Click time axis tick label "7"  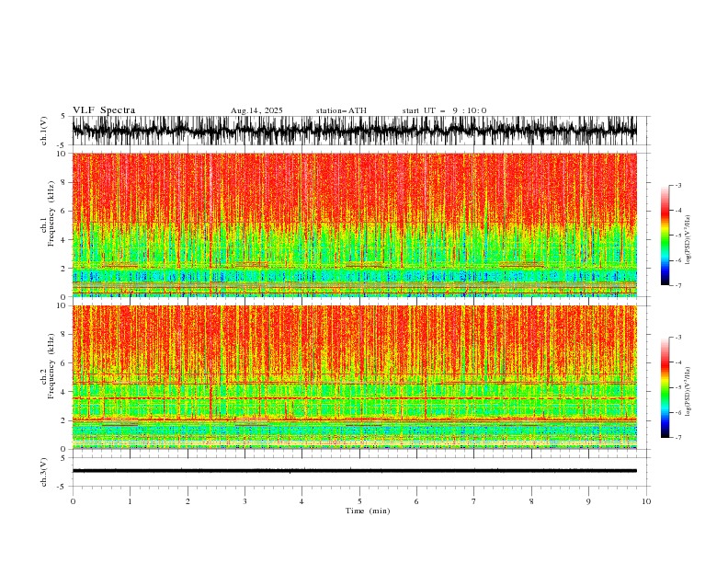pyautogui.click(x=474, y=501)
